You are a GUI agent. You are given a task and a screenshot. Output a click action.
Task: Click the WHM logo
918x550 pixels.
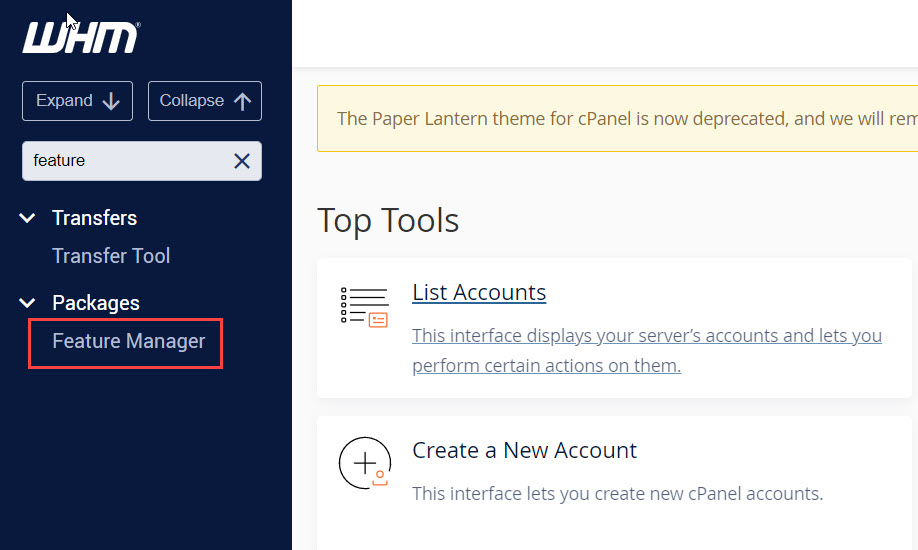click(80, 38)
